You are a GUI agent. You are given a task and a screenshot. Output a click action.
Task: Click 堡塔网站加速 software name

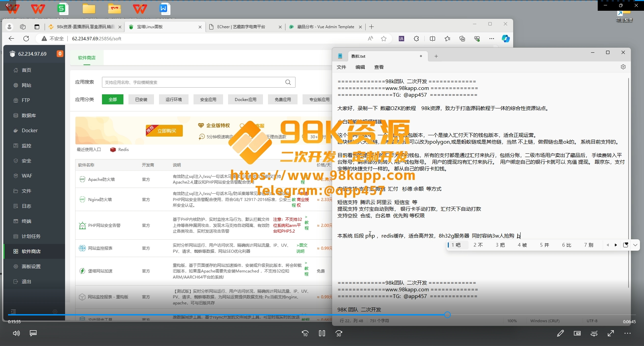100,271
